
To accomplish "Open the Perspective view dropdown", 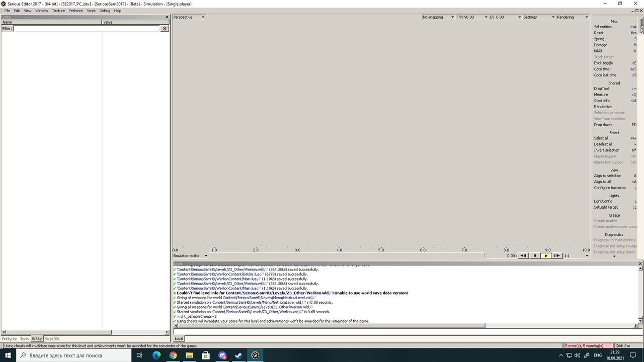I will [189, 17].
